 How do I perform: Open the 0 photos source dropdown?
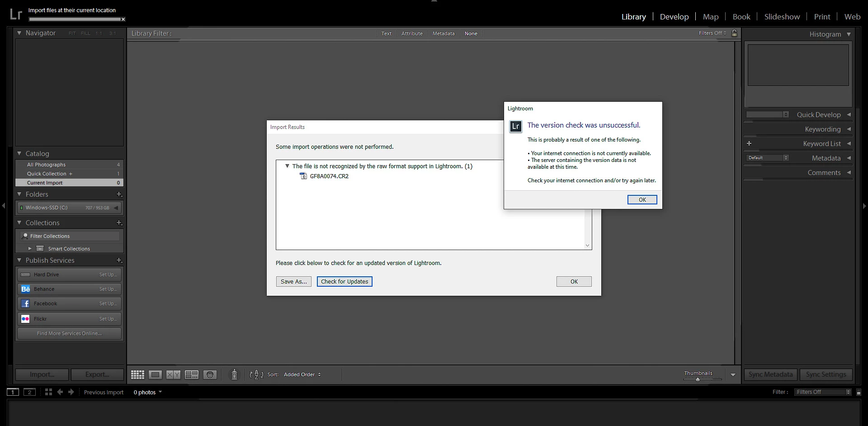click(147, 392)
